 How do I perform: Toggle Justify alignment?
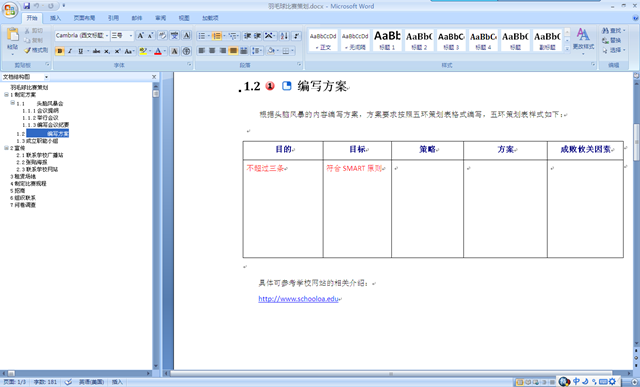tap(233, 51)
